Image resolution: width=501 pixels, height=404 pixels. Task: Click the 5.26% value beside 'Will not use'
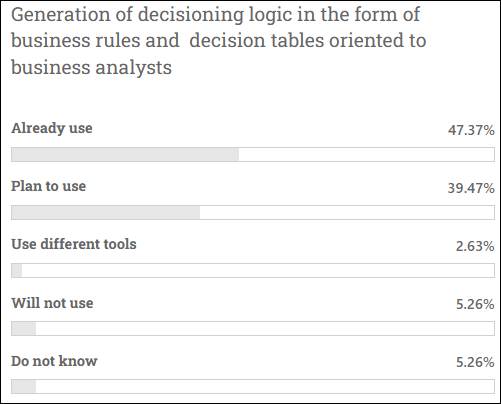tap(475, 304)
